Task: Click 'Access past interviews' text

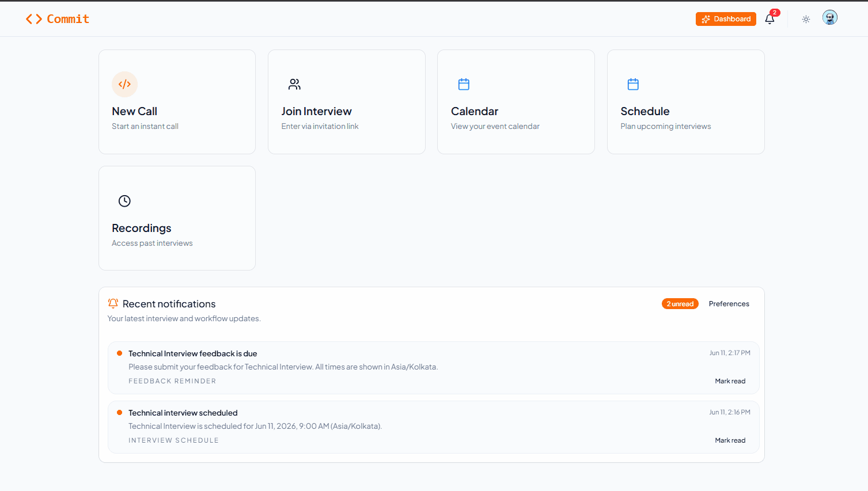Action: [152, 243]
